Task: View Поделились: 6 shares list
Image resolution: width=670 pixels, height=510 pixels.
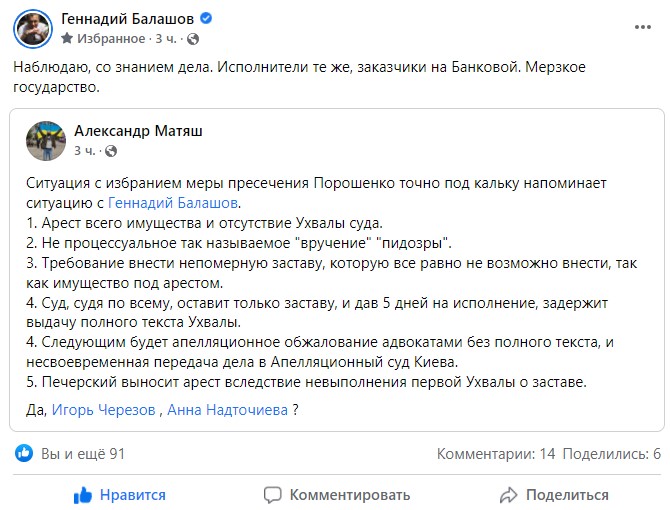Action: tap(612, 454)
